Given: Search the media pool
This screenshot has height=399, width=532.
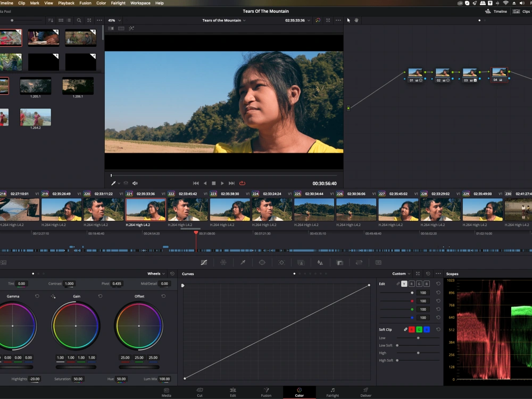Looking at the screenshot, I should 79,20.
